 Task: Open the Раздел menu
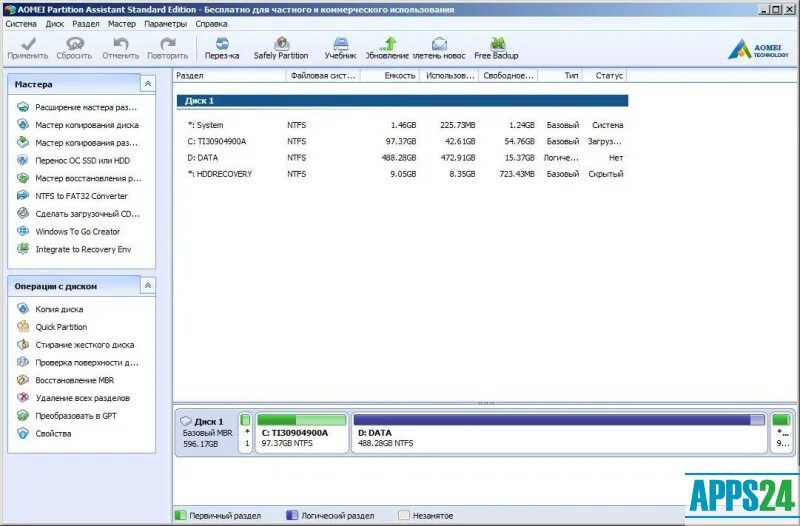click(x=86, y=24)
